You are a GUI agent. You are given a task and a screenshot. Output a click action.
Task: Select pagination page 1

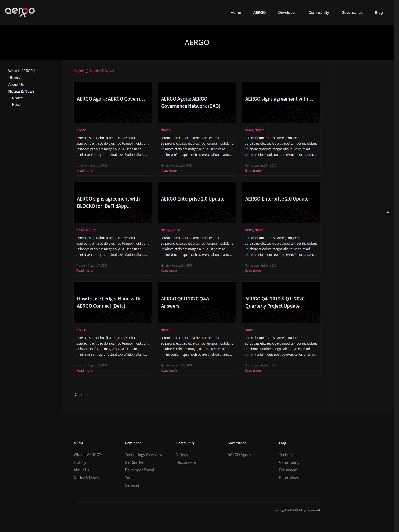[x=76, y=394]
